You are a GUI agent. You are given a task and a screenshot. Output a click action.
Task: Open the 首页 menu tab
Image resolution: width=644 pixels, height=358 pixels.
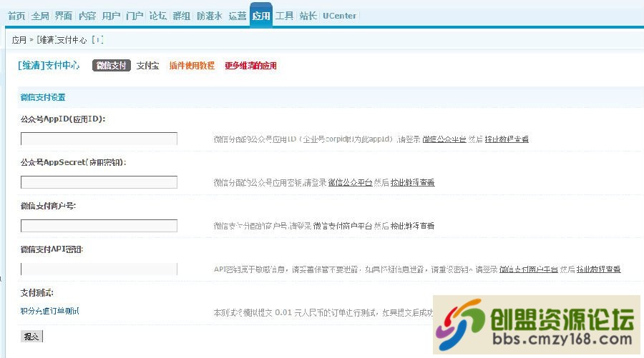(16, 16)
